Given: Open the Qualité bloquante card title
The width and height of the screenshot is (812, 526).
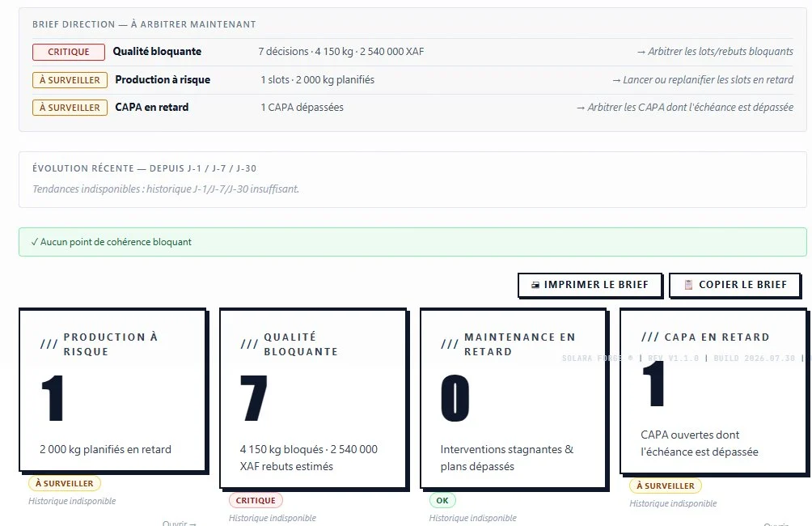Looking at the screenshot, I should (301, 344).
